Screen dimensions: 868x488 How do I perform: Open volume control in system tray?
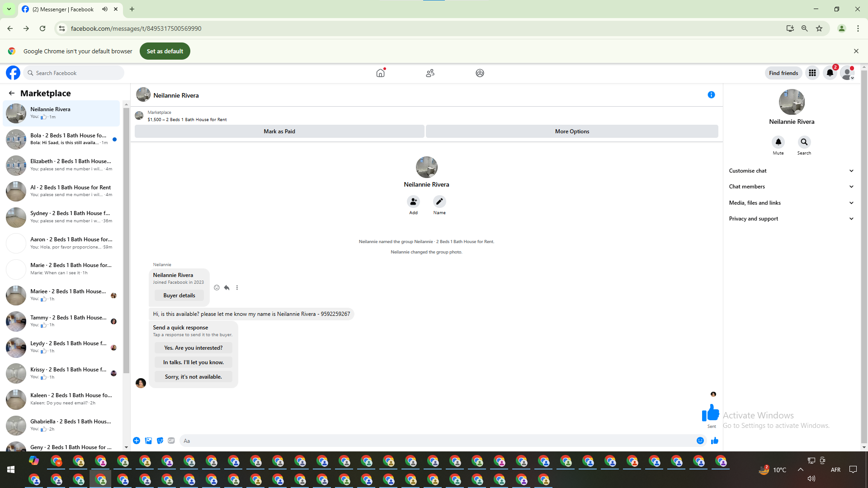(x=811, y=479)
